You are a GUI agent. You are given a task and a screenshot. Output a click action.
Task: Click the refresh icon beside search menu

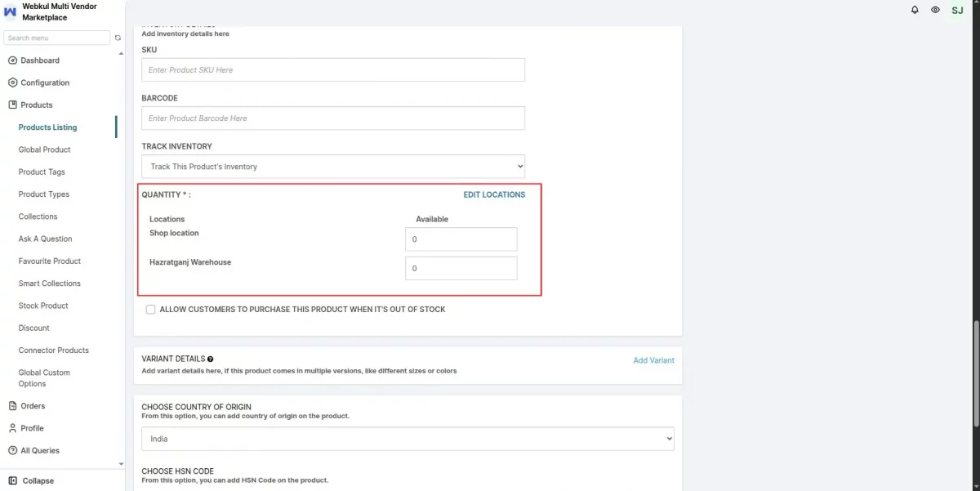(x=118, y=38)
